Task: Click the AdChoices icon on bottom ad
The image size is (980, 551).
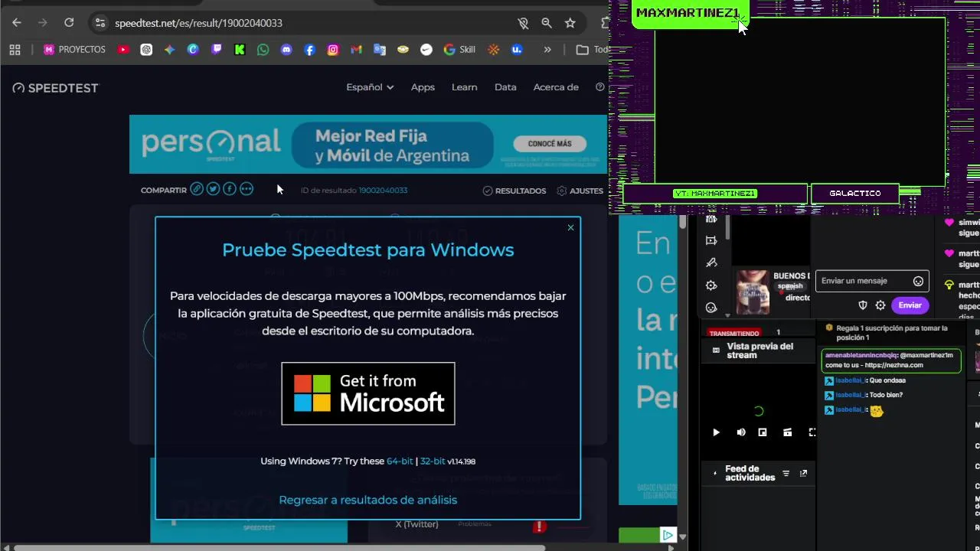Action: coord(668,535)
